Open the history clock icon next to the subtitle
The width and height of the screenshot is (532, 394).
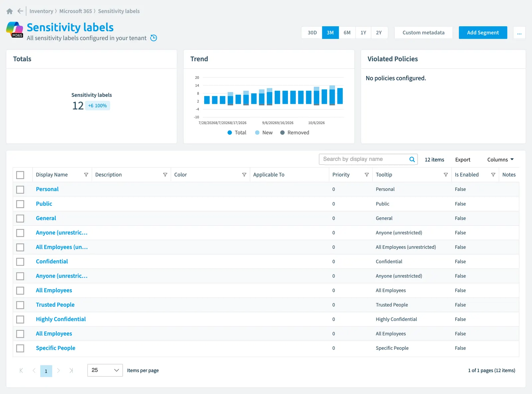pyautogui.click(x=154, y=38)
